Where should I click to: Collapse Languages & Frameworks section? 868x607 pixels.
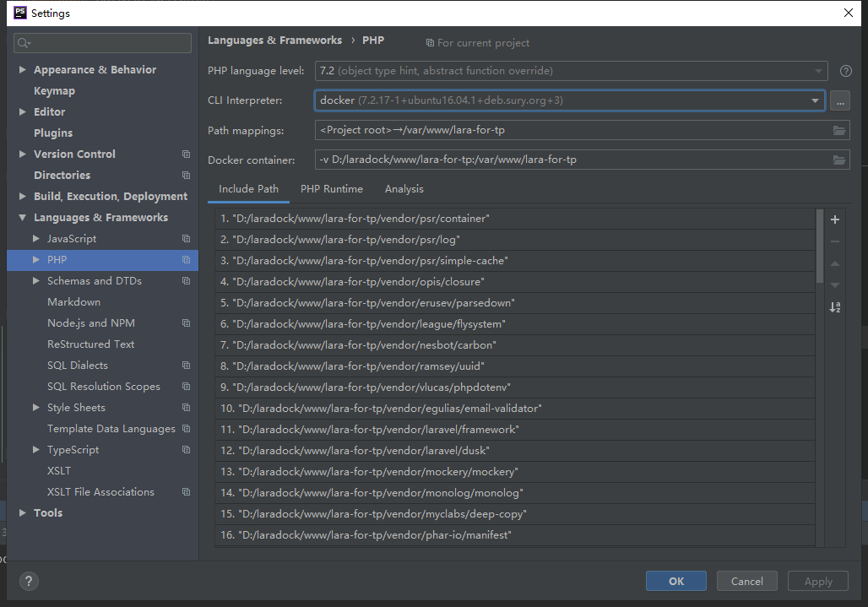click(23, 218)
